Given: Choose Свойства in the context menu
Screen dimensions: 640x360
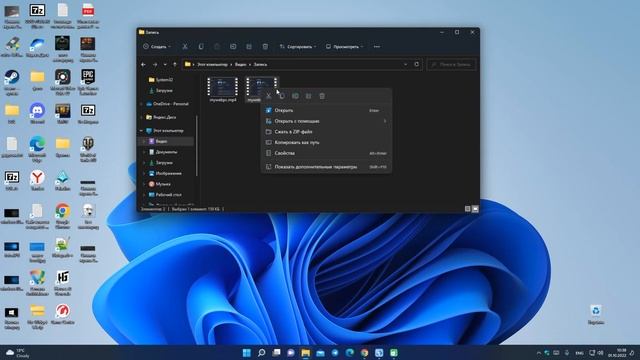Looking at the screenshot, I should pos(326,153).
